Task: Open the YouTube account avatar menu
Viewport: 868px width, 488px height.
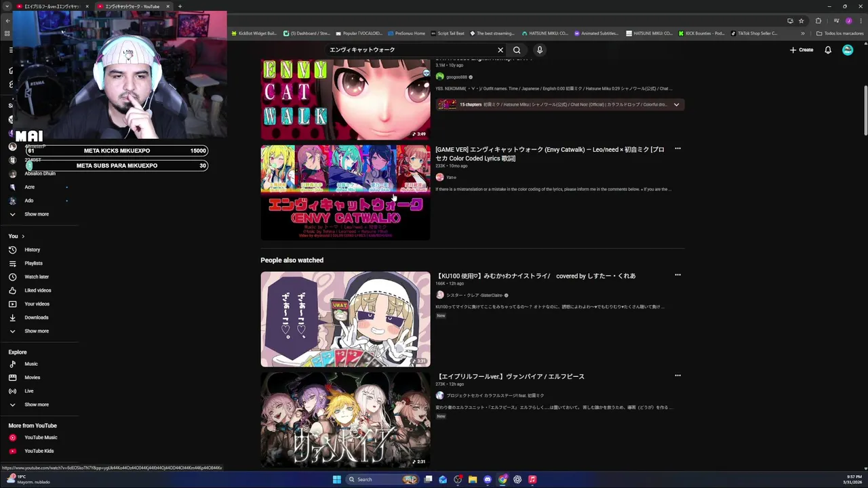Action: coord(848,50)
